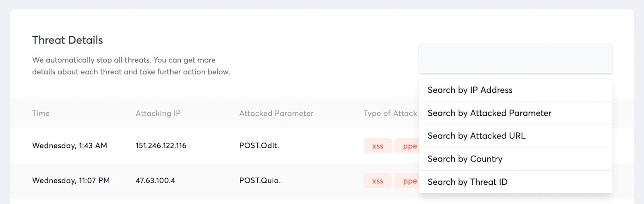The width and height of the screenshot is (644, 204).
Task: Click the Type of Attack column header
Action: click(x=390, y=114)
